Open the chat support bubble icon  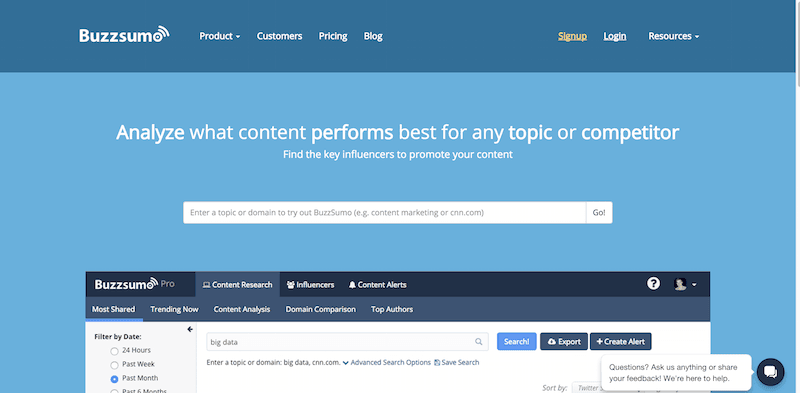point(770,372)
